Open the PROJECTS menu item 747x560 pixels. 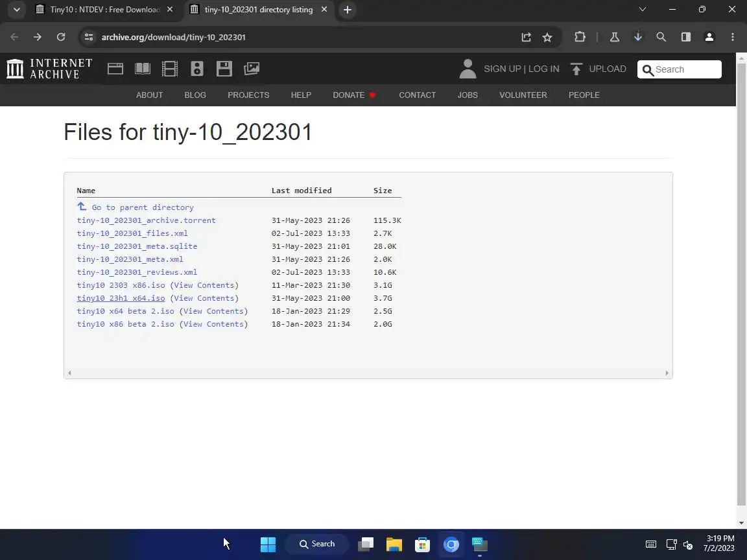click(248, 95)
